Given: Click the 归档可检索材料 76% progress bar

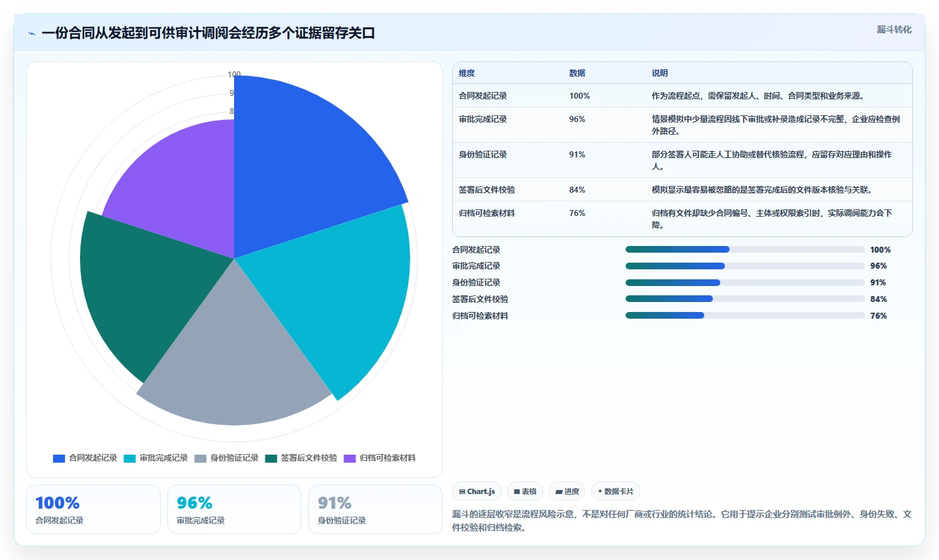Looking at the screenshot, I should tap(745, 315).
